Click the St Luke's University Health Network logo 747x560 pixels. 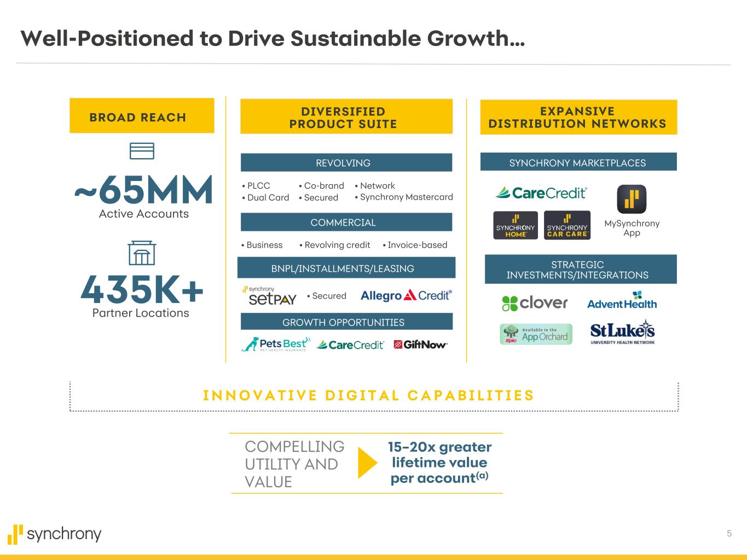point(622,332)
